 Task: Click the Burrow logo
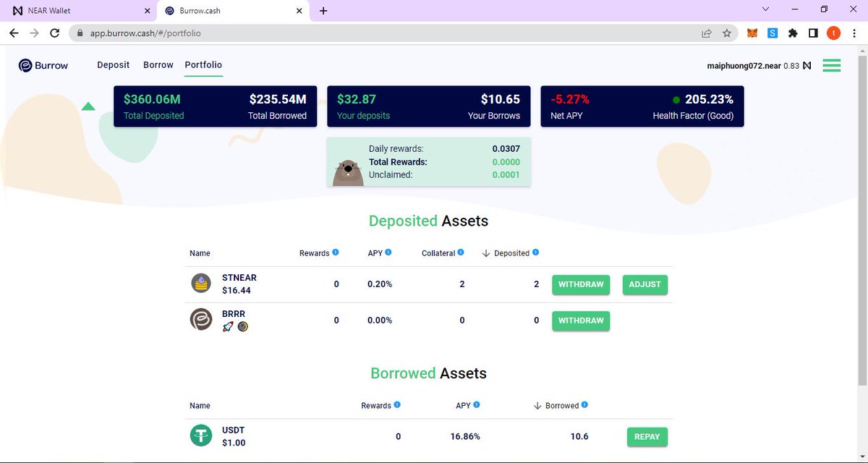(x=43, y=65)
